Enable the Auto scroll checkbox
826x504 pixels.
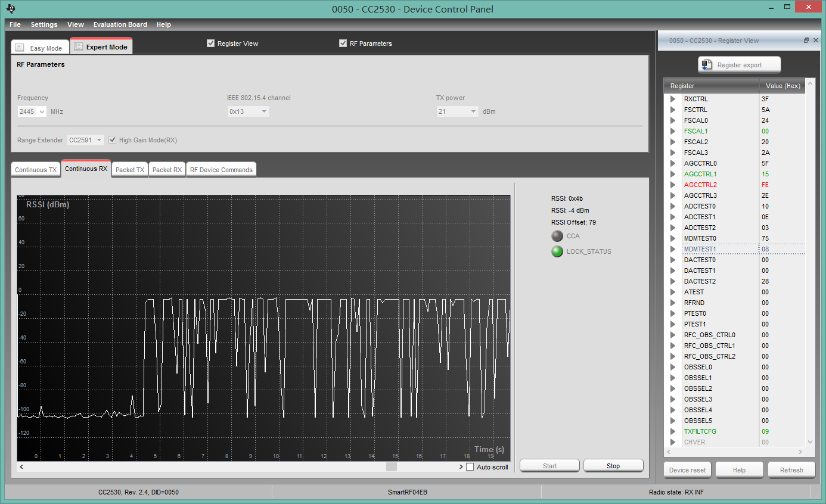click(470, 467)
